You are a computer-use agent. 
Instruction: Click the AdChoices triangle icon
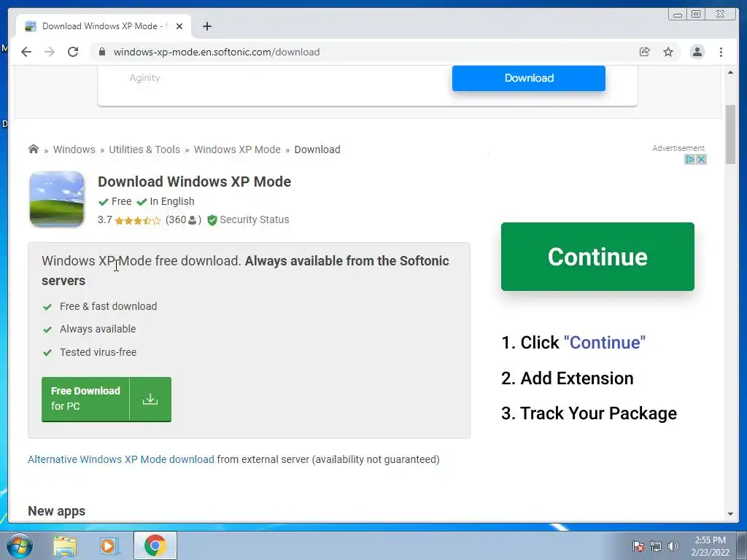pos(690,160)
